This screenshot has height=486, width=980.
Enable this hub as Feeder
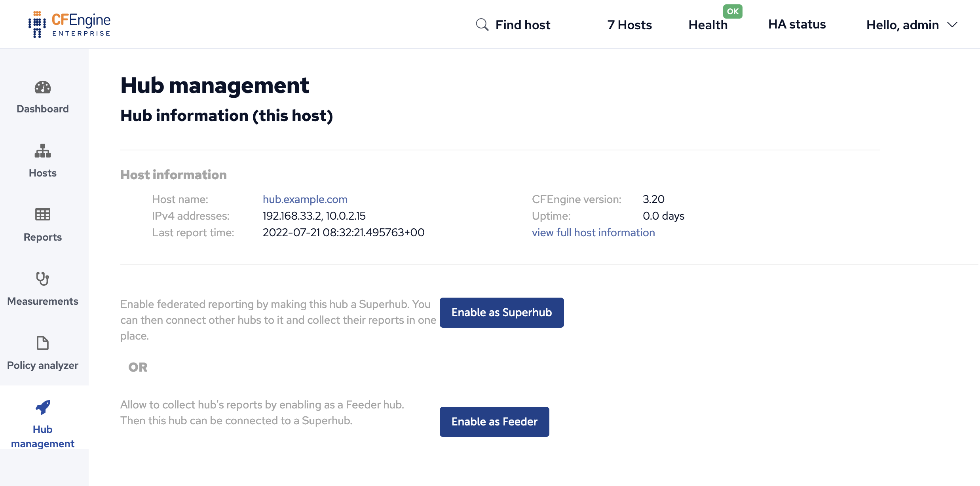click(x=494, y=421)
